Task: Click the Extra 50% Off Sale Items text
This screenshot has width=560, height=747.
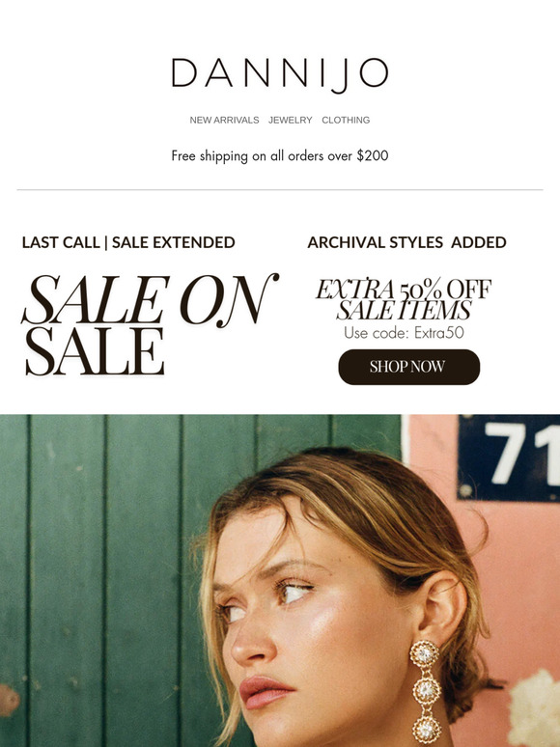Action: click(x=404, y=299)
